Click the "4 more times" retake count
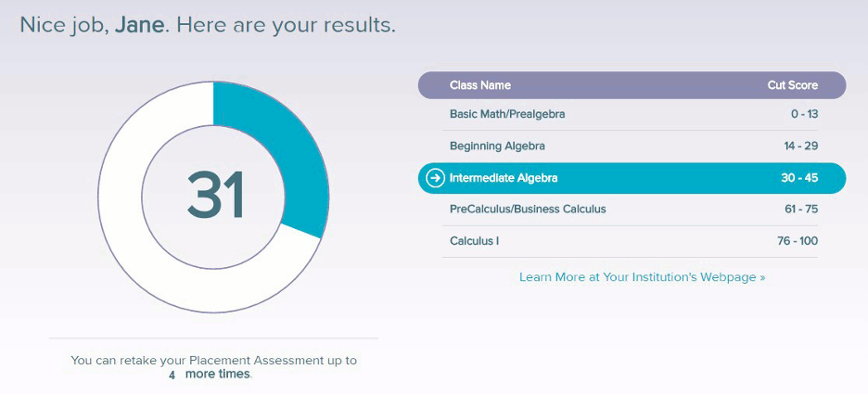Image resolution: width=868 pixels, height=395 pixels. [x=210, y=374]
